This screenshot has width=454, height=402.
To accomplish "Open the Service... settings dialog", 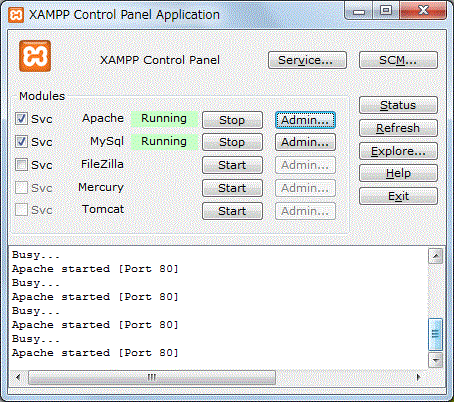I will (x=307, y=60).
